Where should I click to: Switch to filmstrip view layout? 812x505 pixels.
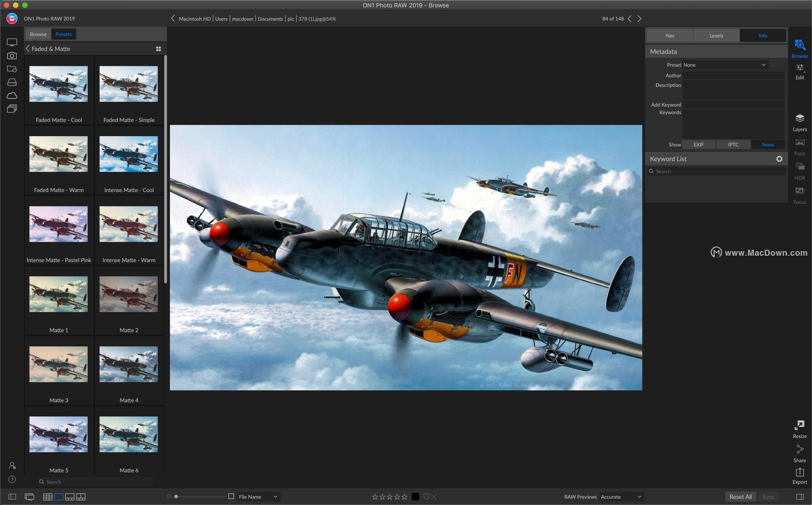tap(70, 497)
